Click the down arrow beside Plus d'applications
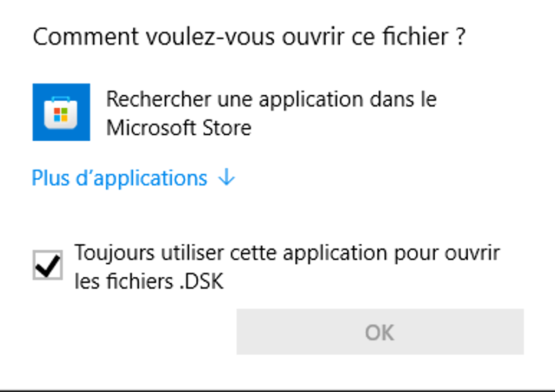The height and width of the screenshot is (392, 555). pyautogui.click(x=227, y=177)
